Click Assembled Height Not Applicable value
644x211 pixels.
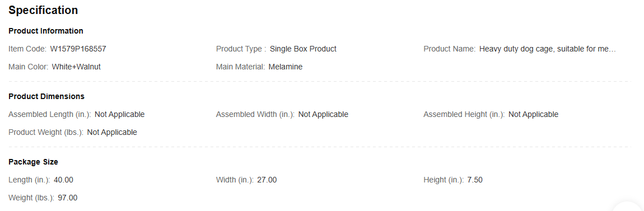pyautogui.click(x=534, y=115)
